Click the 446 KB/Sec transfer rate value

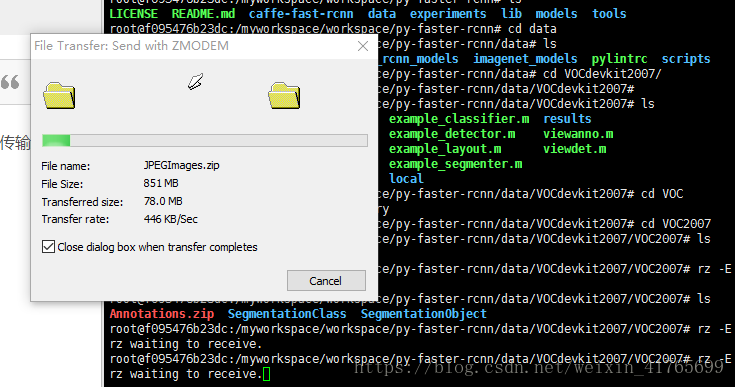pyautogui.click(x=170, y=219)
